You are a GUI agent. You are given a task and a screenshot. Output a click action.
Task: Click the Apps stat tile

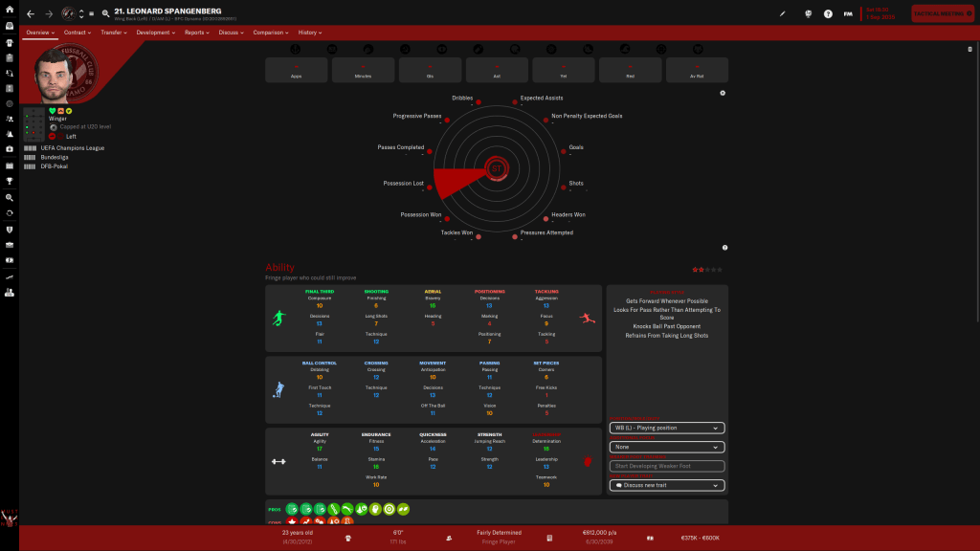(x=297, y=70)
